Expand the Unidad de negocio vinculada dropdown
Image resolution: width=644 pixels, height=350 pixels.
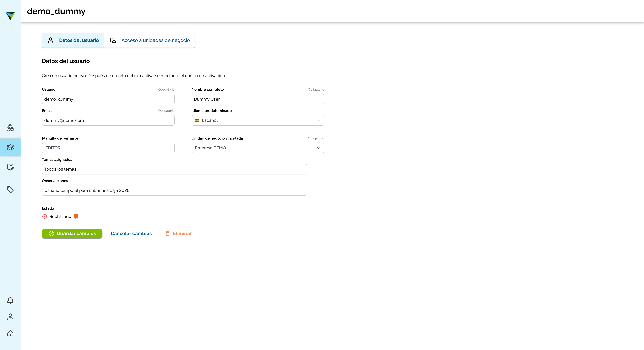[x=258, y=148]
